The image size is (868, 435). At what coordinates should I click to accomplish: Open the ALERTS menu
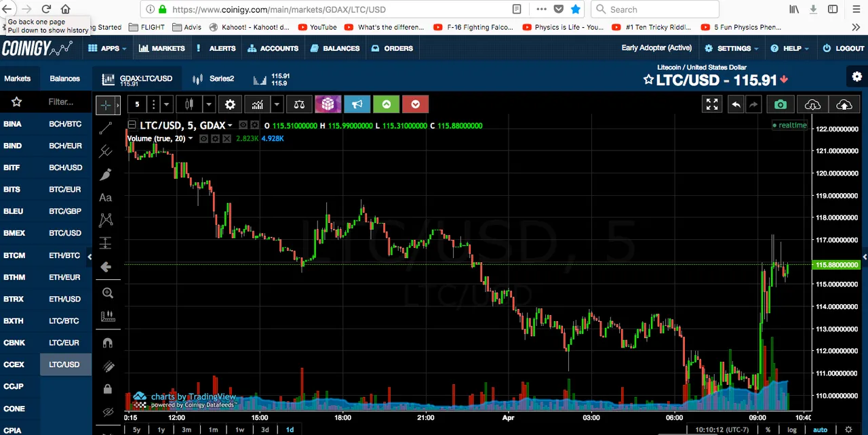216,48
